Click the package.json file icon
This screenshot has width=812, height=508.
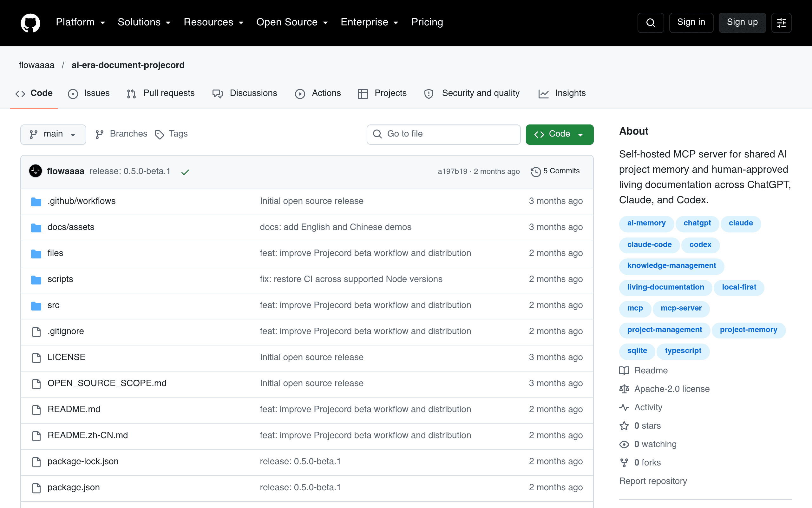click(36, 488)
